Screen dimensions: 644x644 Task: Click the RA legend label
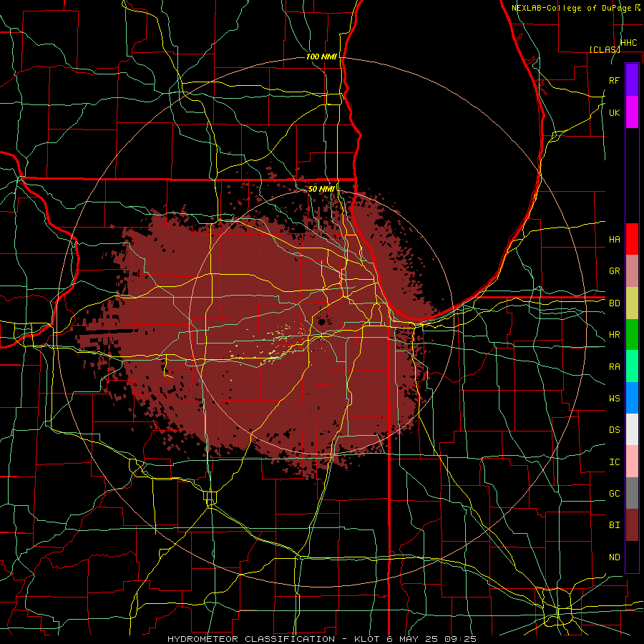615,367
